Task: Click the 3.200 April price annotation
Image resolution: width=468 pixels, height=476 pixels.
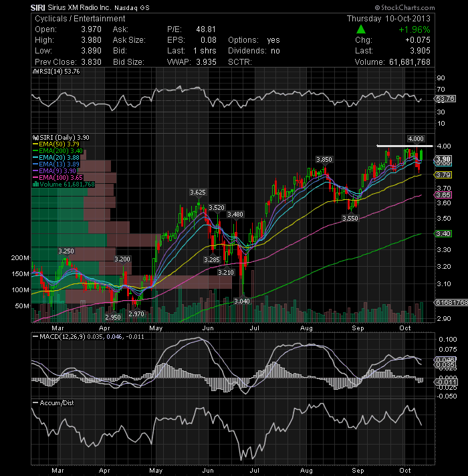Action: [122, 259]
